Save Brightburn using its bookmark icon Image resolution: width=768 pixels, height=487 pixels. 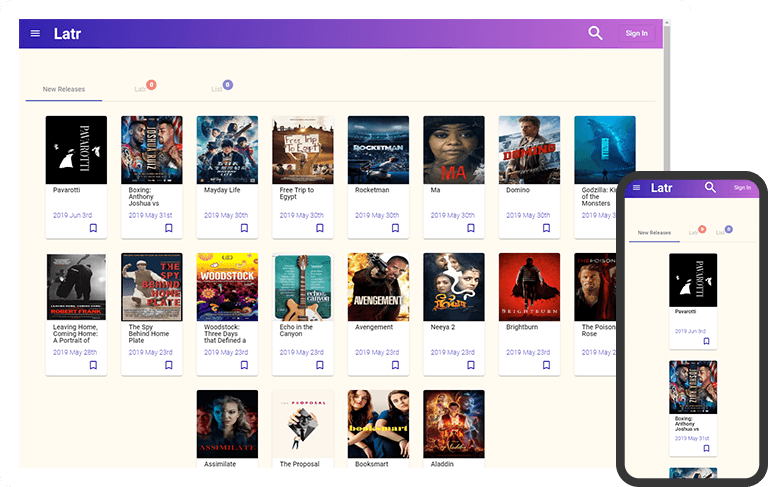(546, 365)
